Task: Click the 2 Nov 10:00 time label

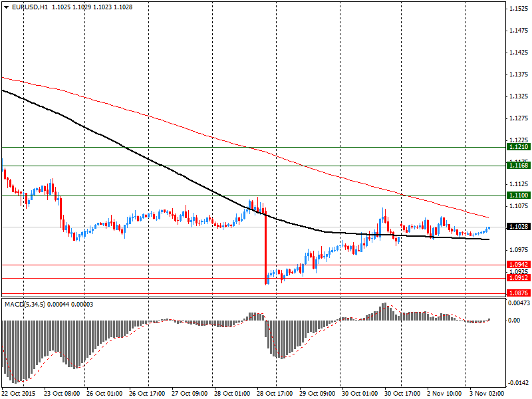Action: click(x=444, y=394)
